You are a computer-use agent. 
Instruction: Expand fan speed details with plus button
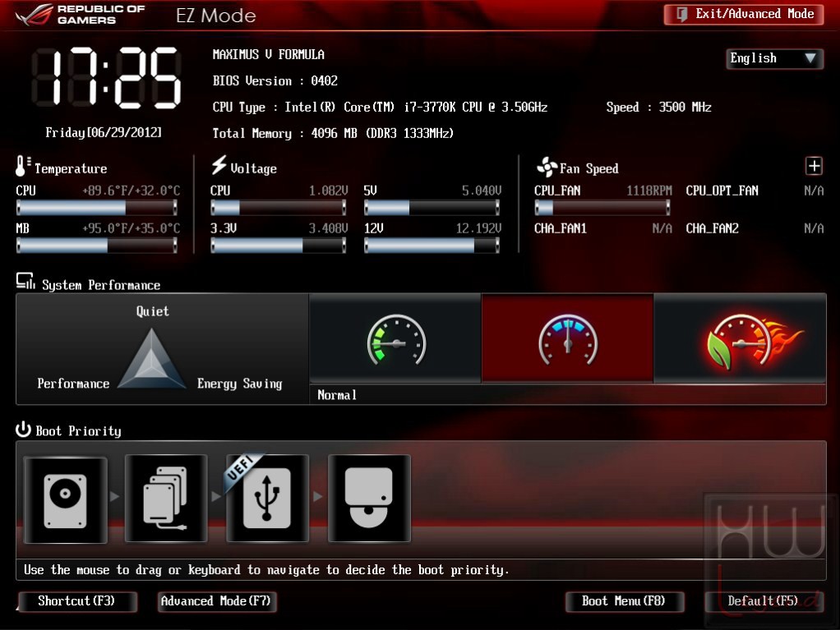[814, 166]
